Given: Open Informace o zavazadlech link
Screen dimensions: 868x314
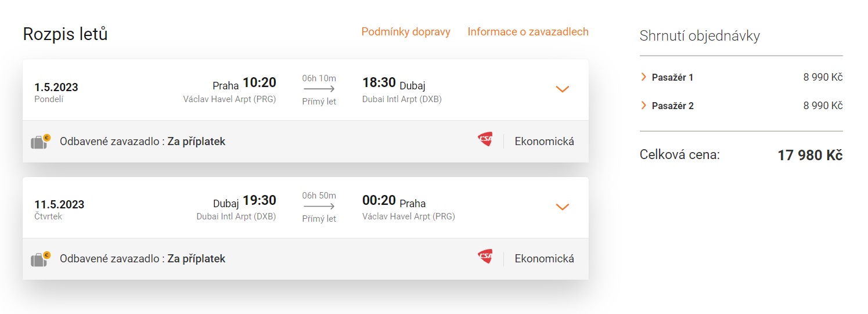Looking at the screenshot, I should (x=528, y=32).
